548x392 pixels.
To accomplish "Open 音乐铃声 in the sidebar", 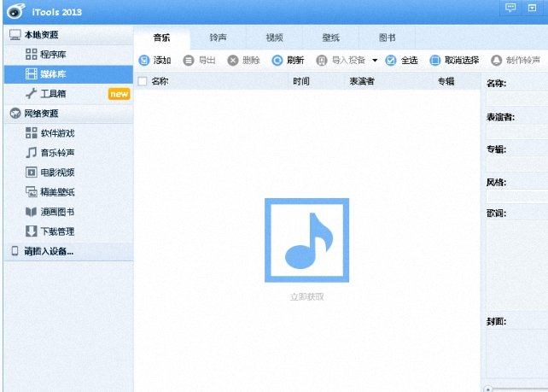I will 68,153.
